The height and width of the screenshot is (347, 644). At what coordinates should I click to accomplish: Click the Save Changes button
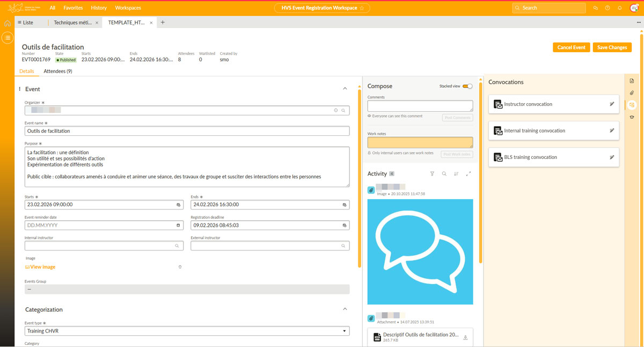tap(612, 47)
